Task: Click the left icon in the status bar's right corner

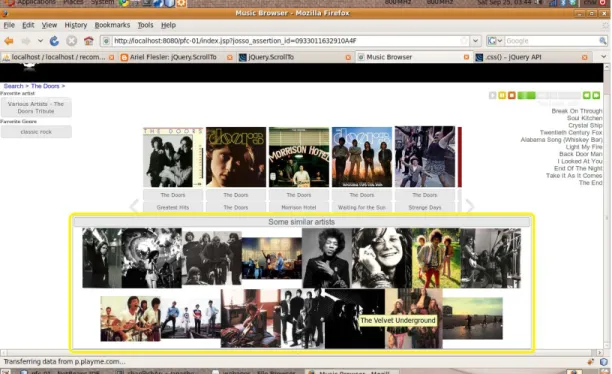Action: coord(591,362)
